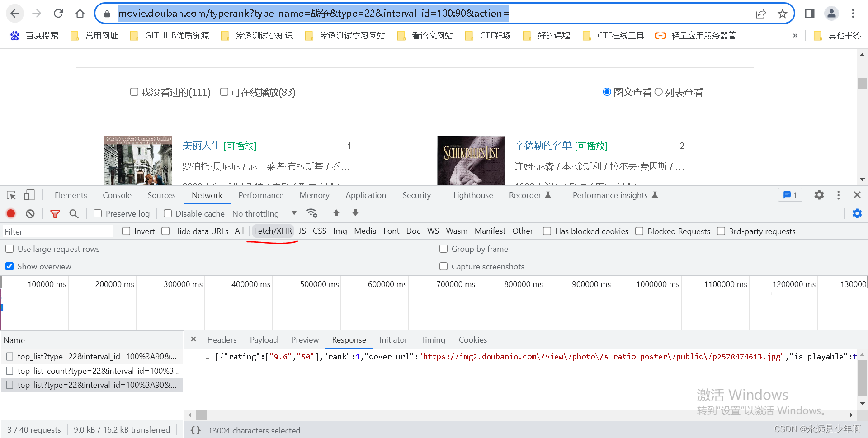Switch to the Console panel

point(117,195)
